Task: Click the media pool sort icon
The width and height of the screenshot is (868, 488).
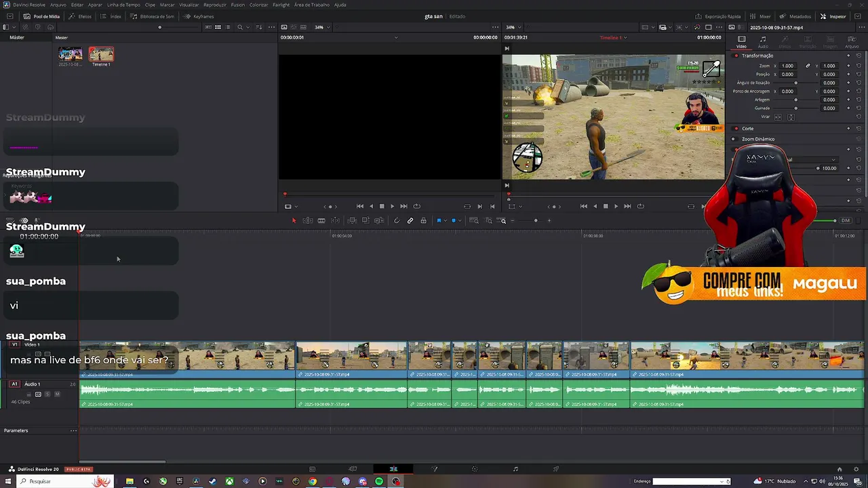Action: (260, 27)
